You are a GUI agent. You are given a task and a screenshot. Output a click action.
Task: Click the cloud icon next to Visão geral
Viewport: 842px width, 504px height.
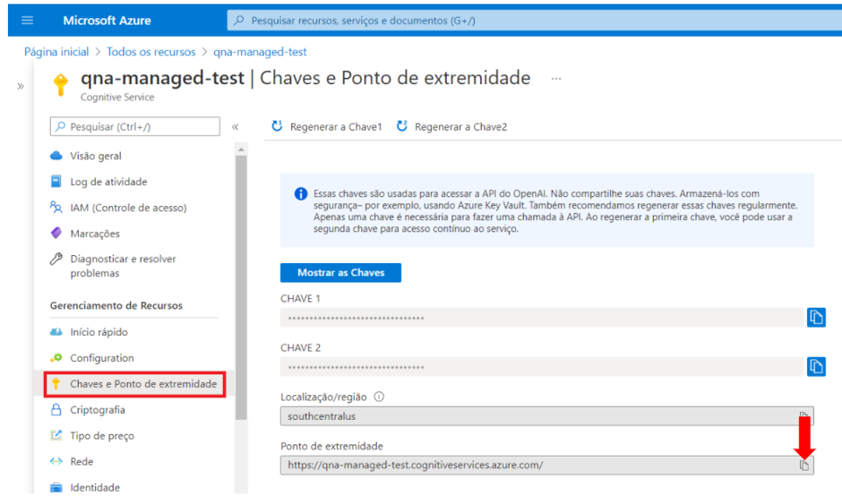point(56,156)
